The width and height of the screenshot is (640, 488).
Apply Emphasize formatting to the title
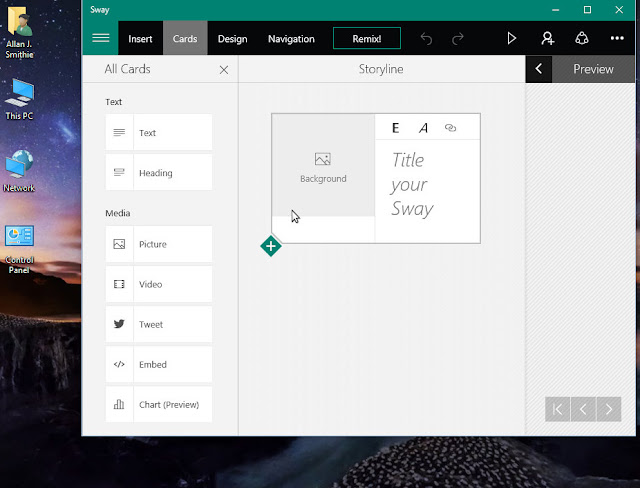(x=395, y=128)
